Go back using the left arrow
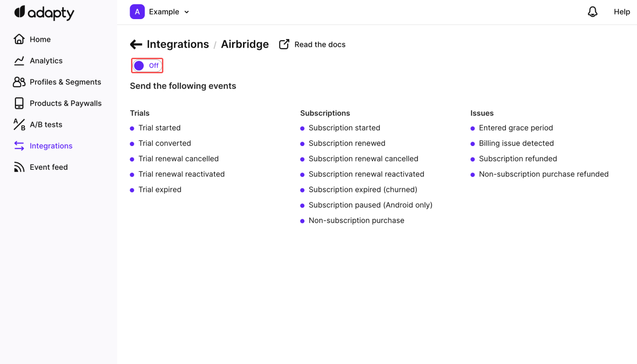This screenshot has height=364, width=637. (x=136, y=44)
